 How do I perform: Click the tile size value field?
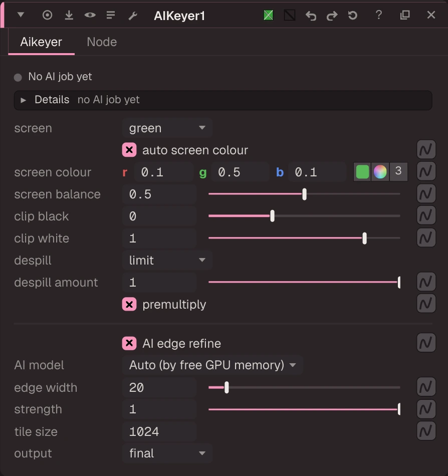point(159,431)
